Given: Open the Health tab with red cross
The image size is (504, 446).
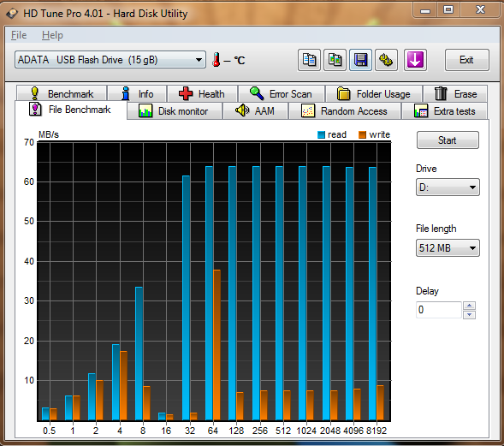Looking at the screenshot, I should pos(202,94).
